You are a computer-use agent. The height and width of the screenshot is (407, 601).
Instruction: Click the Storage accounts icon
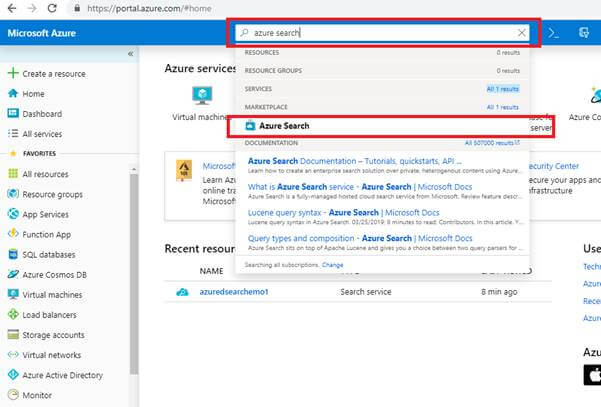tap(13, 334)
